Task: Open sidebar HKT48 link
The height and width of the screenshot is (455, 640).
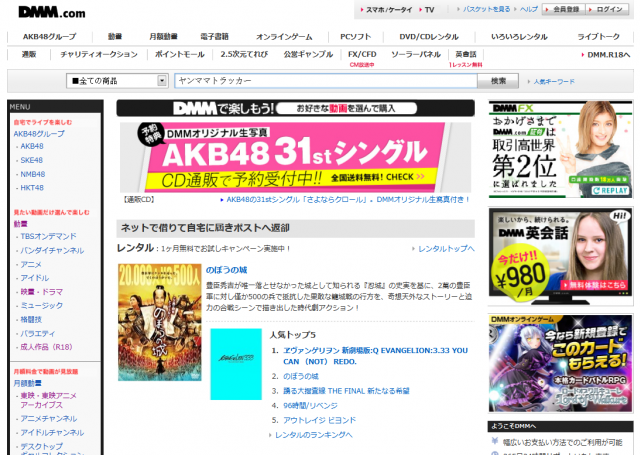Action: 32,188
